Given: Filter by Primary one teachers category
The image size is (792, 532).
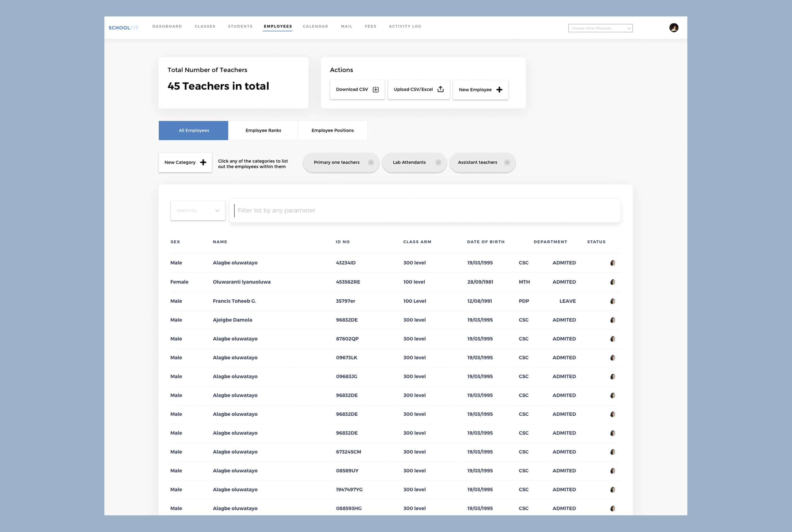Looking at the screenshot, I should click(x=341, y=163).
